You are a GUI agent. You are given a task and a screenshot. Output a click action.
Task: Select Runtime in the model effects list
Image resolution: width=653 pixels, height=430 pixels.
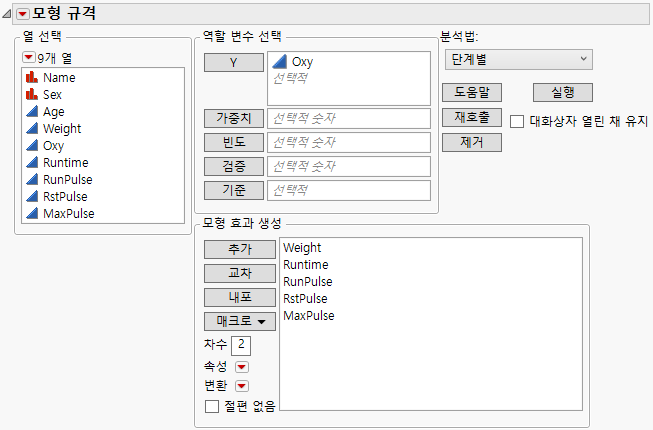click(x=306, y=265)
